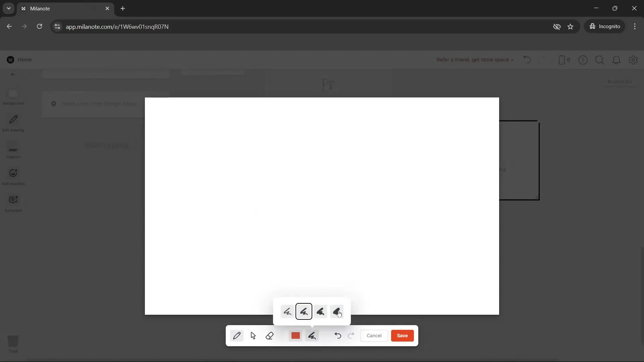Open the browser tab search dropdown

(8, 8)
